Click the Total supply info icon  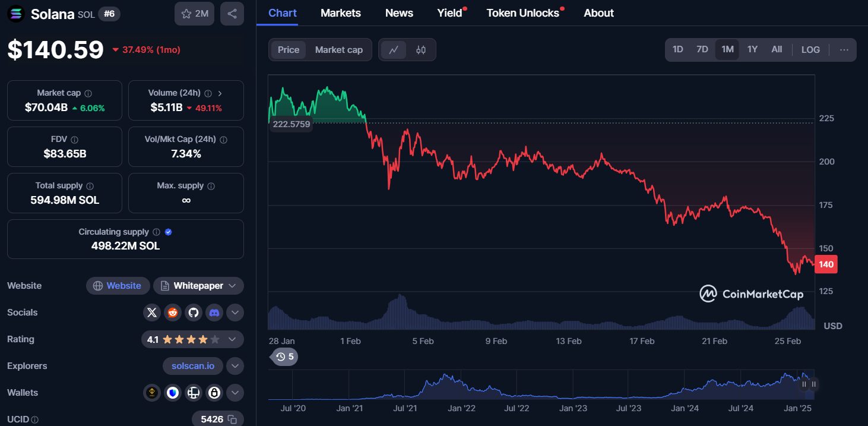tap(89, 186)
